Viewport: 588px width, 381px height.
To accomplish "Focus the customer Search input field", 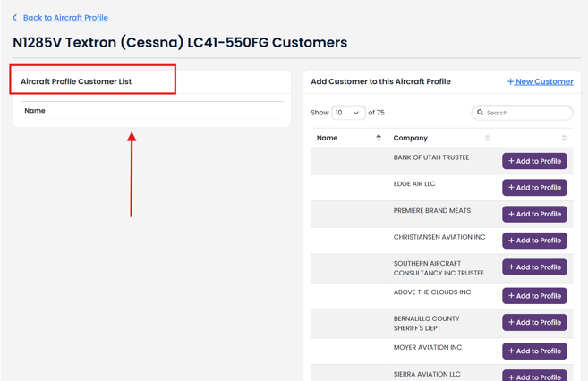I will (x=528, y=113).
